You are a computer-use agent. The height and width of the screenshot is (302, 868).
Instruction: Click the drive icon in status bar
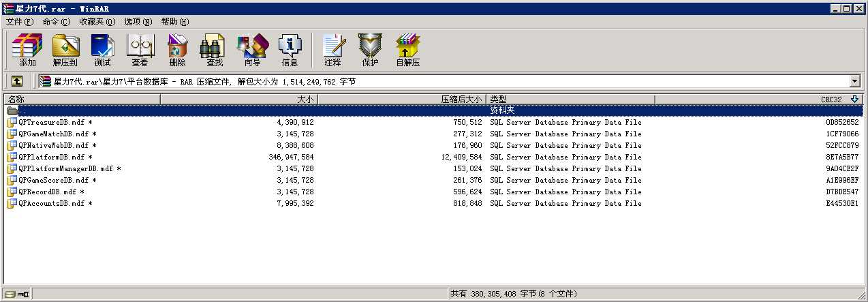[10, 294]
